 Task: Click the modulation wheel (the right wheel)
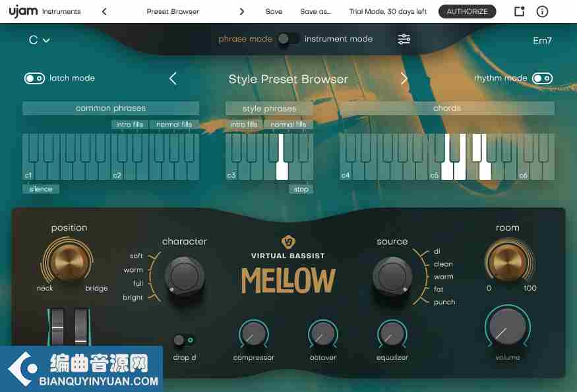[80, 327]
